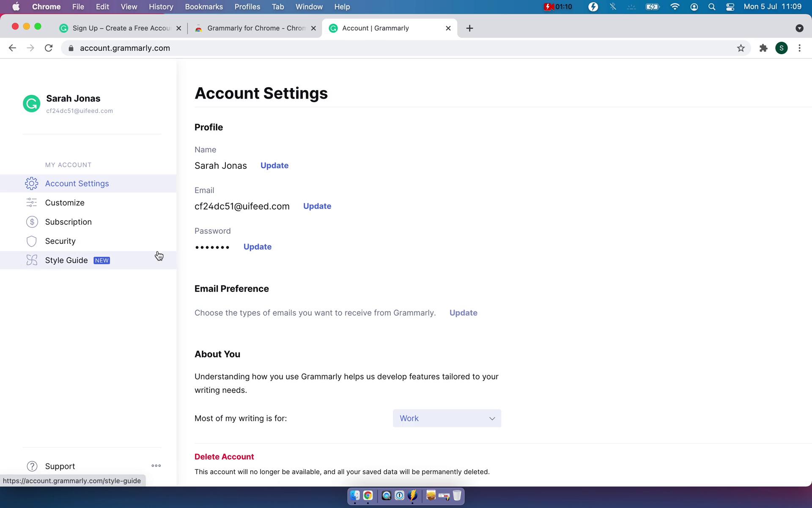812x508 pixels.
Task: Open the Window menu
Action: pyautogui.click(x=309, y=7)
